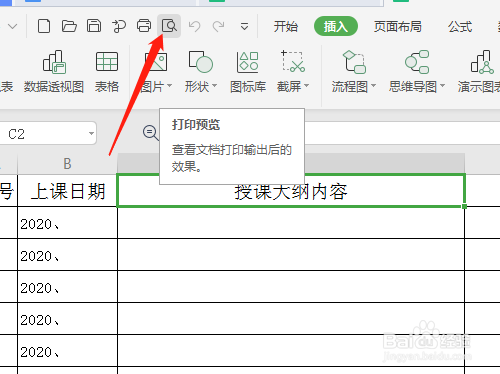Click the Print icon
Screen dimensions: 500x374
click(x=144, y=26)
